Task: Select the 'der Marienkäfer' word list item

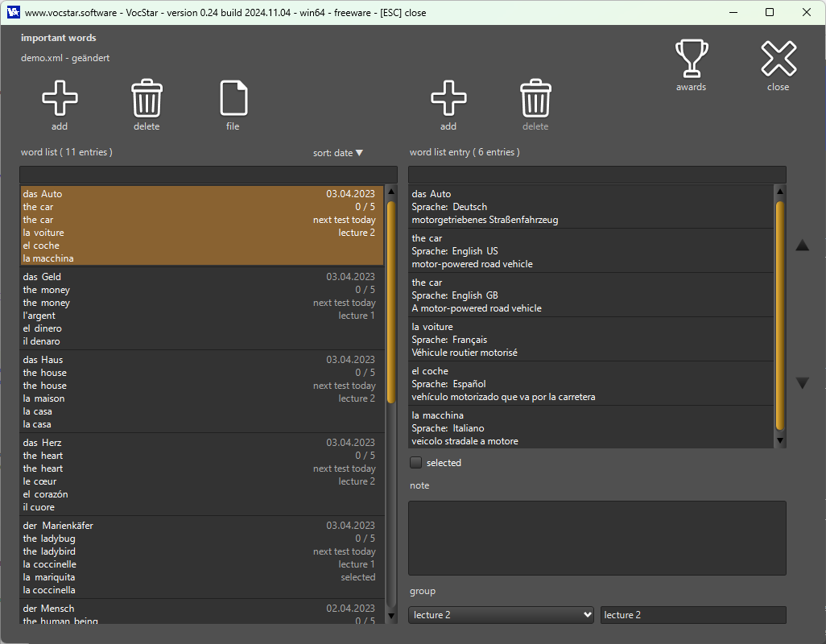Action: pyautogui.click(x=202, y=558)
